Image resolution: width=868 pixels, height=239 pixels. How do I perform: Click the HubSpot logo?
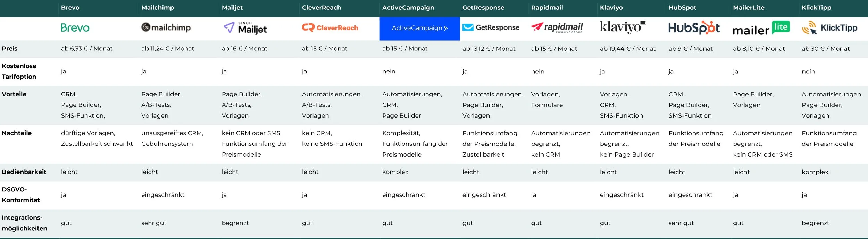(694, 28)
